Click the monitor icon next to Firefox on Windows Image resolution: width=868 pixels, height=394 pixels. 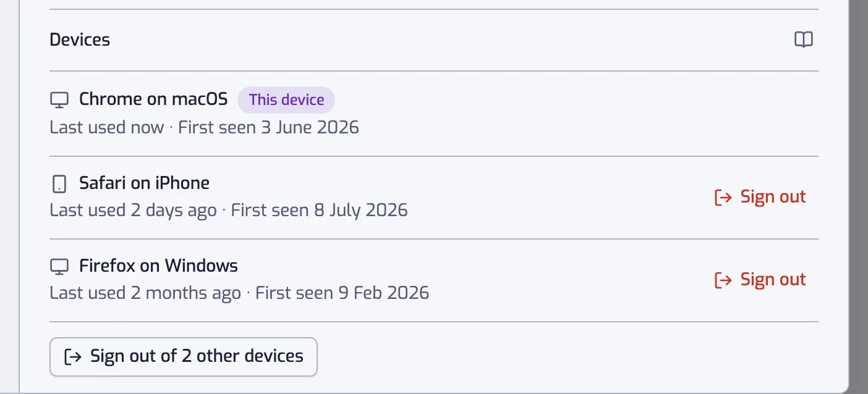point(59,266)
